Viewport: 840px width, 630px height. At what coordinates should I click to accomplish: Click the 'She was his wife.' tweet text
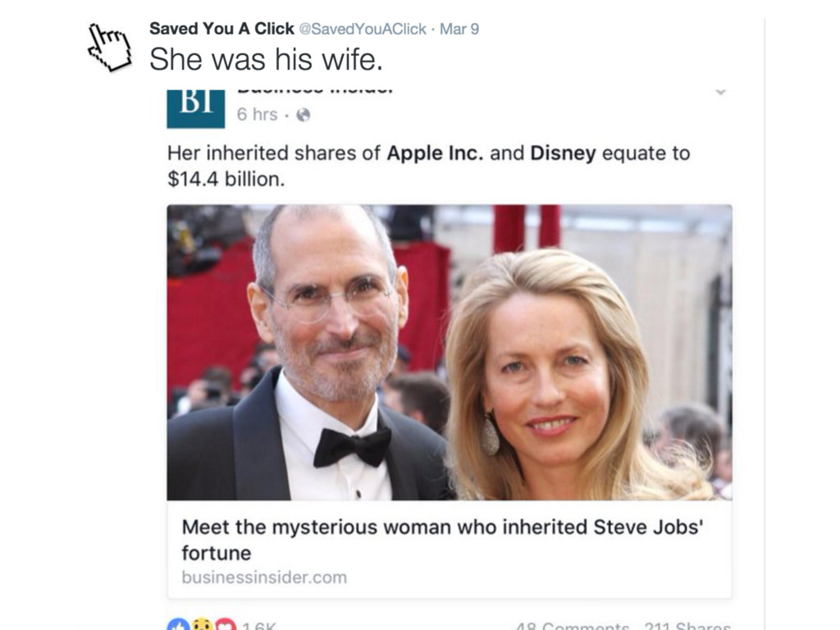pyautogui.click(x=267, y=59)
